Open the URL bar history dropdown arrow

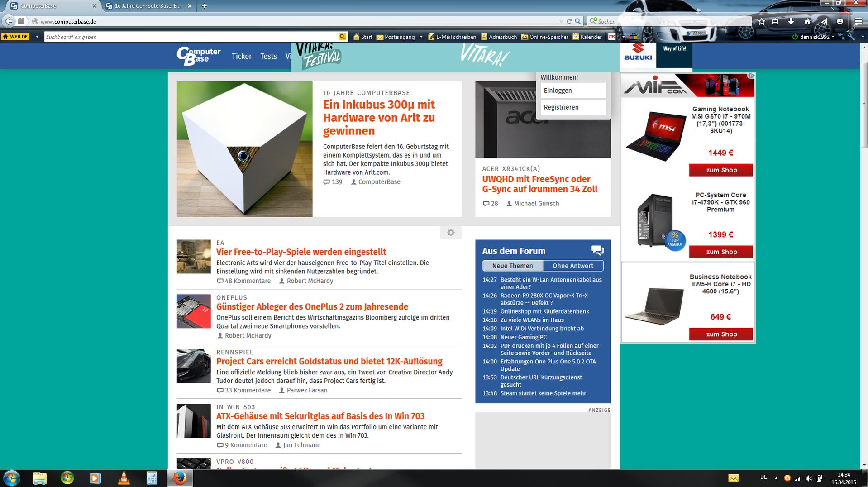click(x=561, y=21)
